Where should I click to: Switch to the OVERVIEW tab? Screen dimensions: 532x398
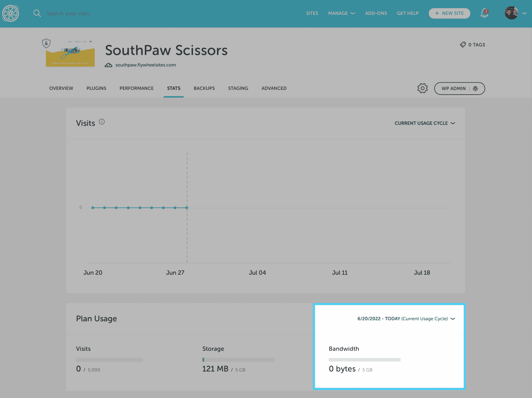pyautogui.click(x=61, y=88)
